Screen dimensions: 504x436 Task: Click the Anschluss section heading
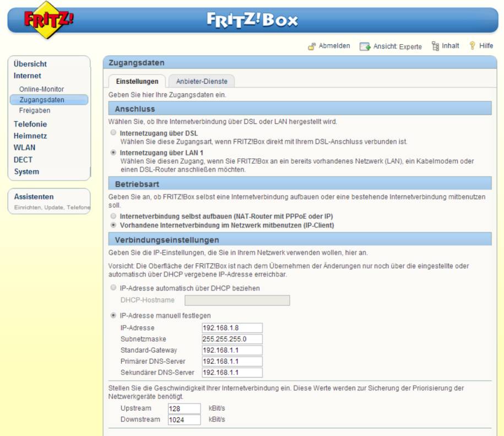point(135,109)
